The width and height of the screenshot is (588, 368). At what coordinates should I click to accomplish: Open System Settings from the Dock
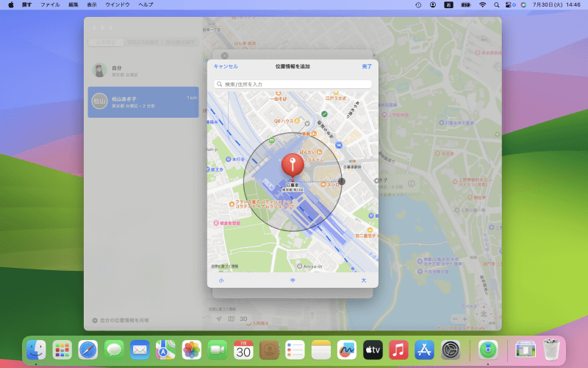click(x=451, y=350)
